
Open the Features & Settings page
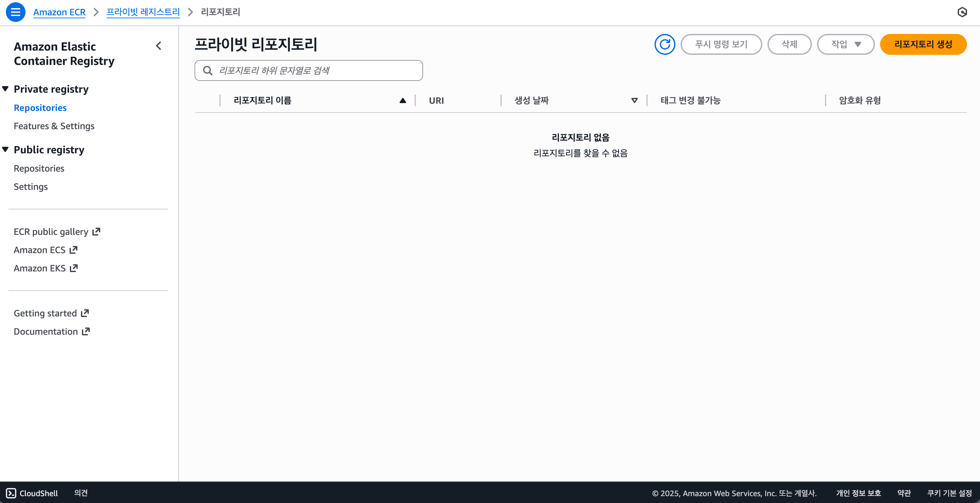coord(54,126)
